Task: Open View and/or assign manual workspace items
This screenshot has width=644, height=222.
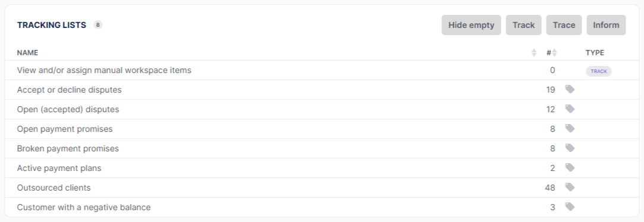Action: click(104, 70)
